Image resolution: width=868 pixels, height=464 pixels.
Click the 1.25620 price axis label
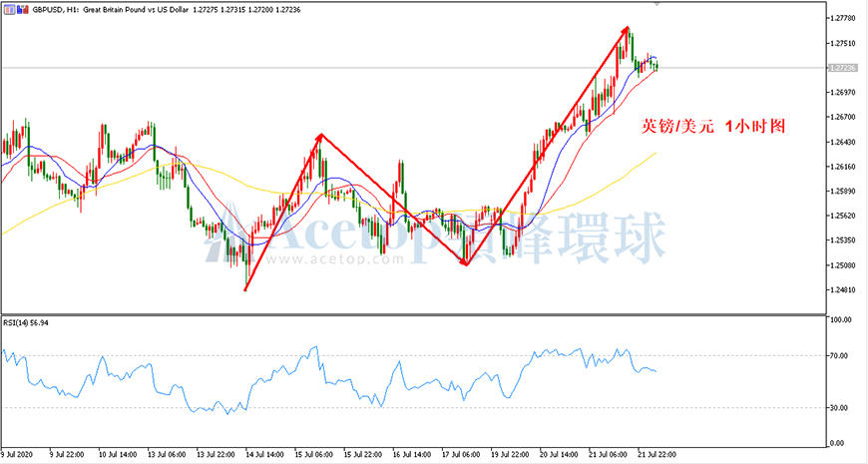pos(842,216)
